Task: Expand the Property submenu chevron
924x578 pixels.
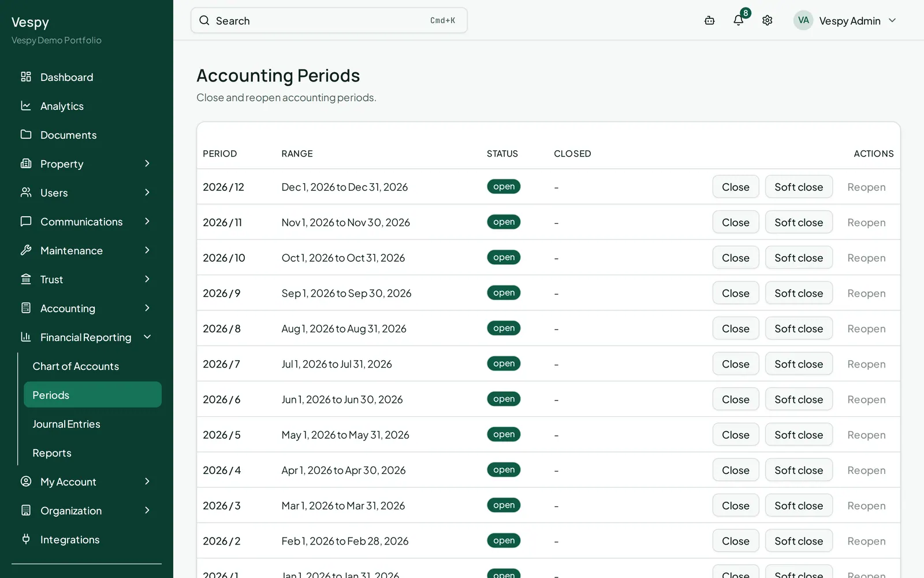Action: (x=147, y=164)
